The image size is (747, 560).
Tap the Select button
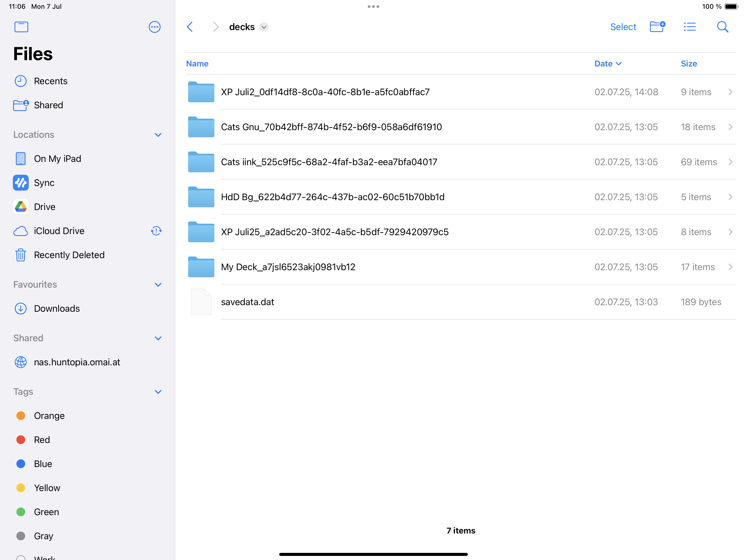(623, 27)
